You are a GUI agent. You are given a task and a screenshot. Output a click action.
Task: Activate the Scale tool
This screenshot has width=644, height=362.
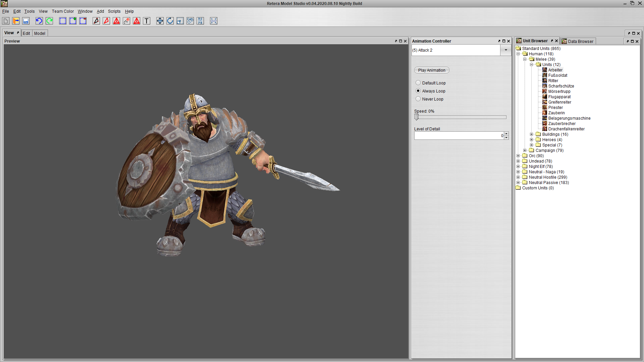pyautogui.click(x=180, y=21)
